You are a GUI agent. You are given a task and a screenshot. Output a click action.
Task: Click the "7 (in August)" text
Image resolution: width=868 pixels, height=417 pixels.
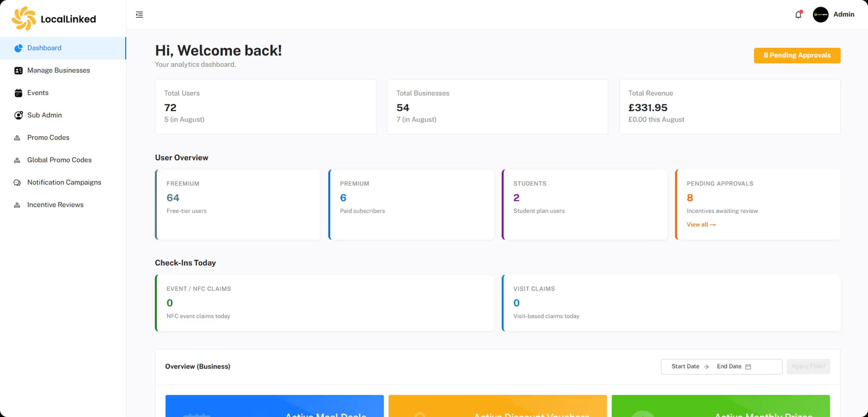(x=416, y=120)
